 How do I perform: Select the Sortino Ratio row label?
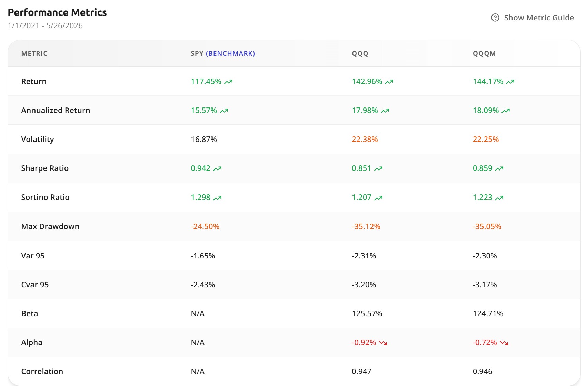pyautogui.click(x=45, y=197)
